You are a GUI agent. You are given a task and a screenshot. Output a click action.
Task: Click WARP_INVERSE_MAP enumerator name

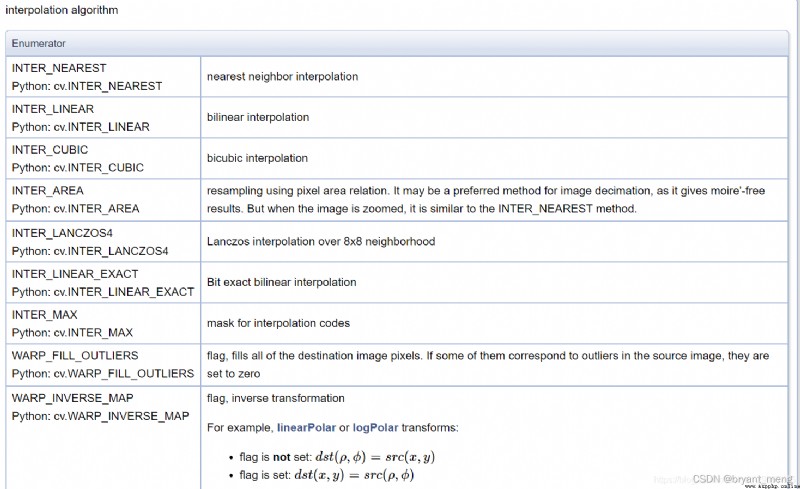point(72,398)
